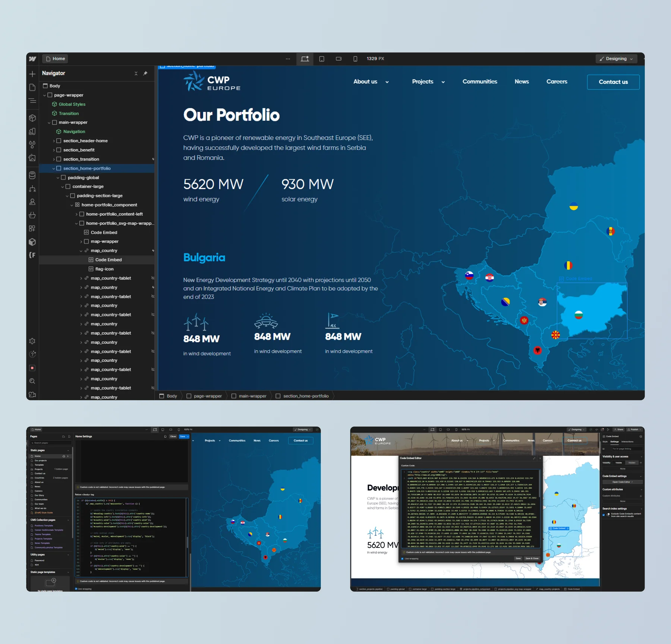
Task: Pin the Navigator panel
Action: [x=145, y=73]
